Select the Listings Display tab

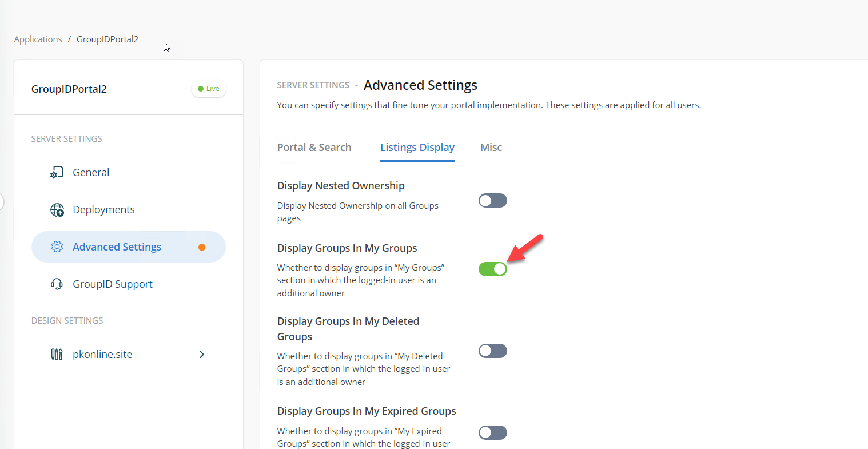click(417, 147)
